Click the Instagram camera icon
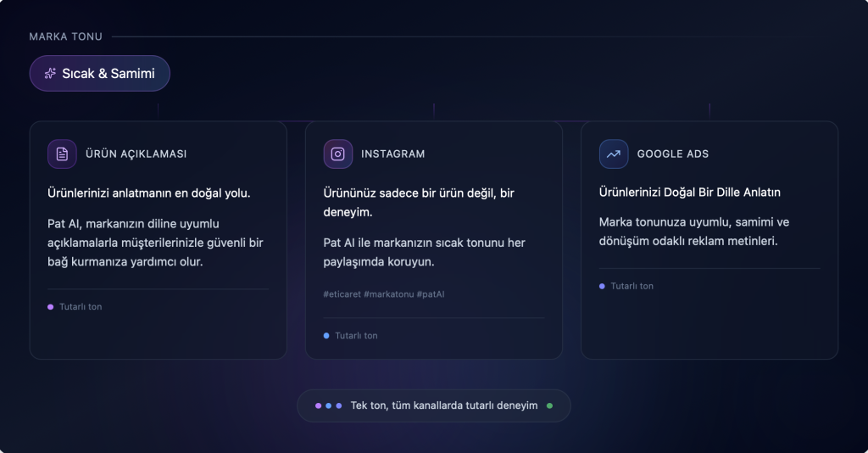868x453 pixels. (x=337, y=154)
